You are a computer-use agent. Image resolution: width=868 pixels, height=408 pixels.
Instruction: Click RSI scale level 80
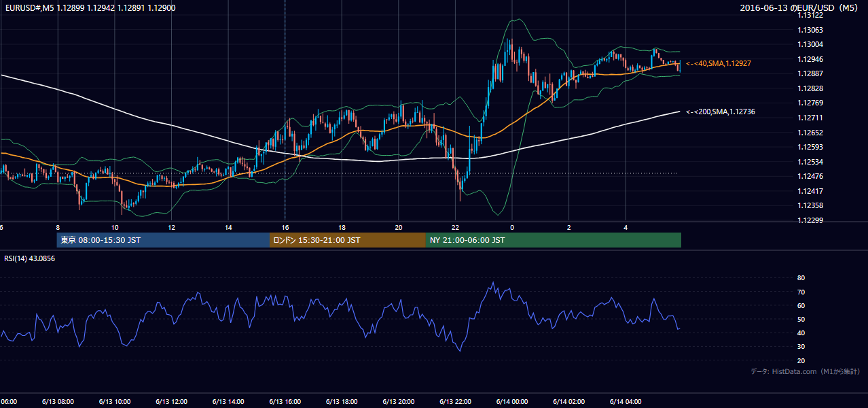tap(801, 278)
